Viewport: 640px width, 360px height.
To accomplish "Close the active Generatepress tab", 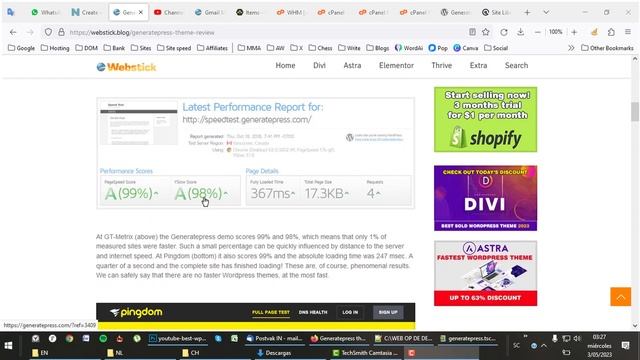I will pos(141,12).
